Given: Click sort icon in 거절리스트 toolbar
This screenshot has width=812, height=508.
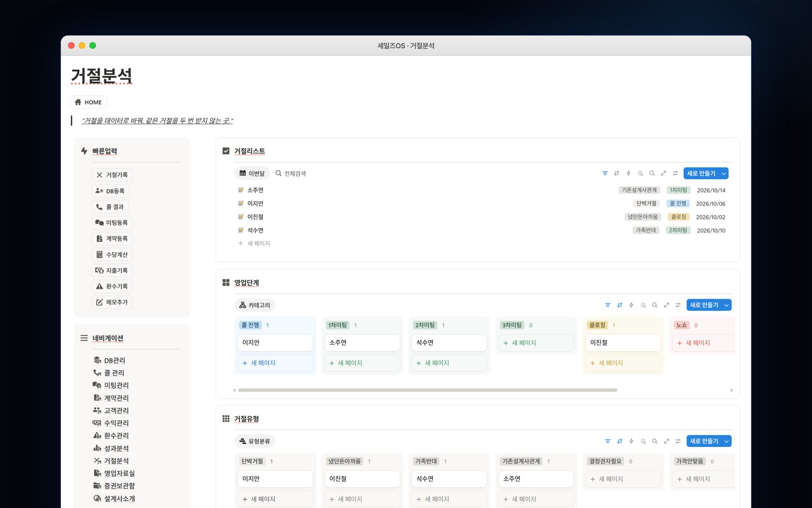Looking at the screenshot, I should tap(617, 173).
